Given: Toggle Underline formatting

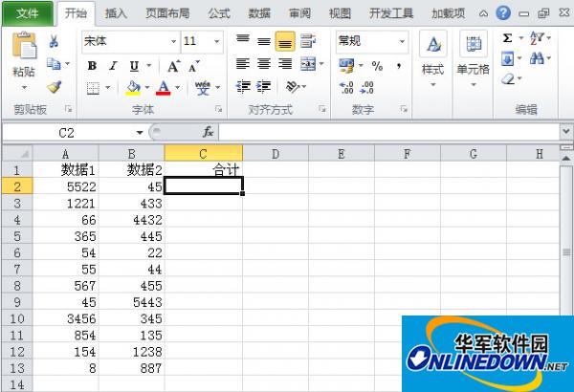Looking at the screenshot, I should [134, 66].
